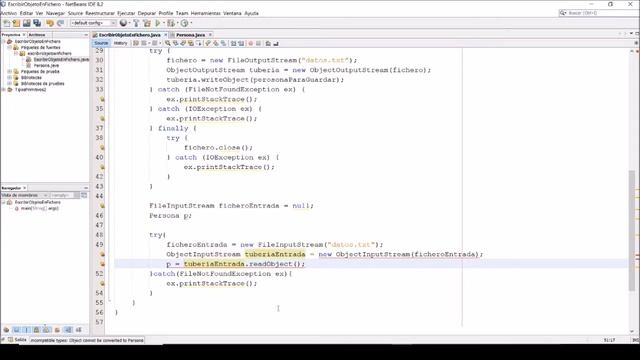Click the Undo arrow icon
Screen dimensions: 640x360
50,23
